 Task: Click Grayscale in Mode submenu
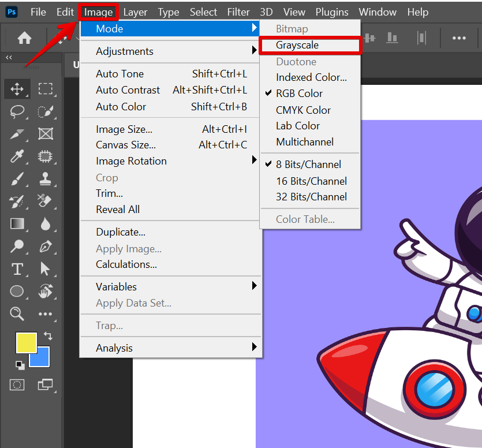[297, 45]
